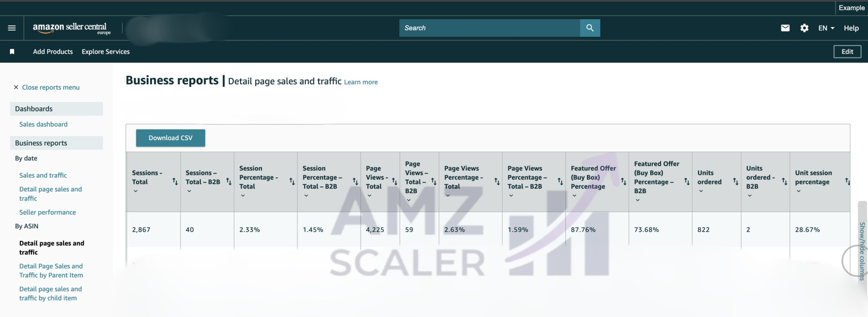
Task: Open the hamburger navigation menu
Action: (12, 28)
